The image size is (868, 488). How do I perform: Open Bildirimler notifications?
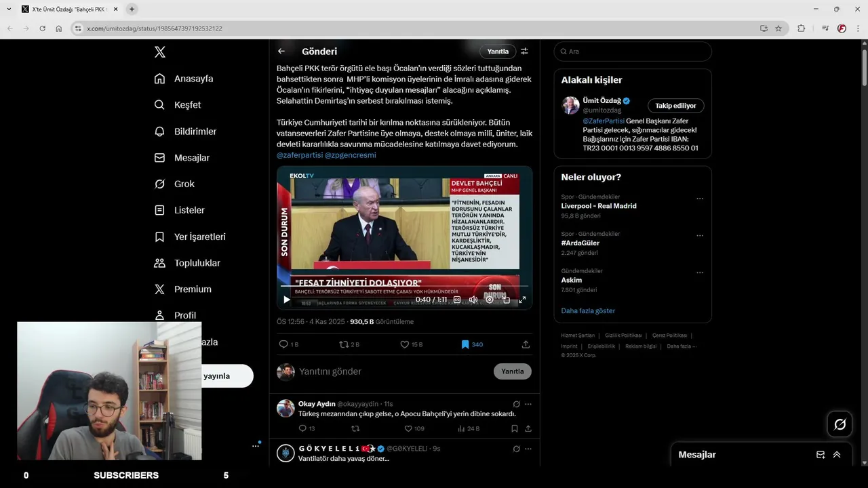coord(185,131)
